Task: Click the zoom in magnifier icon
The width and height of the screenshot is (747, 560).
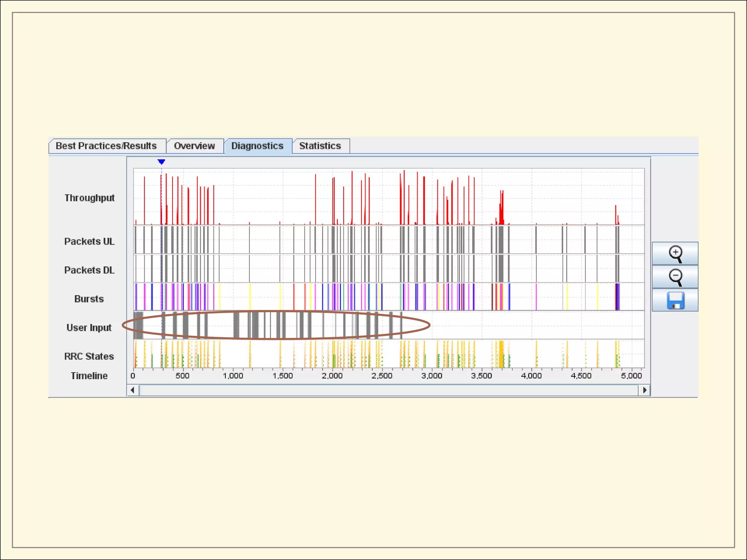Action: pyautogui.click(x=675, y=254)
